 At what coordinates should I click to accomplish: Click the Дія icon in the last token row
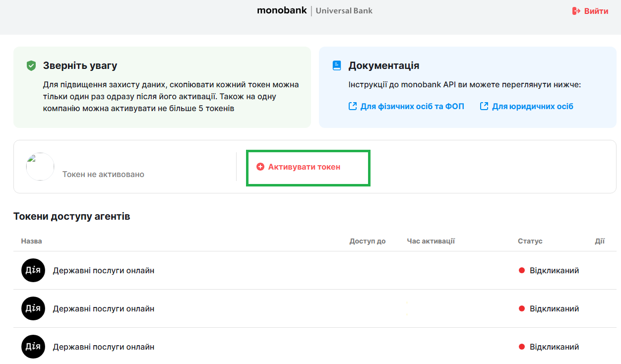coord(33,347)
